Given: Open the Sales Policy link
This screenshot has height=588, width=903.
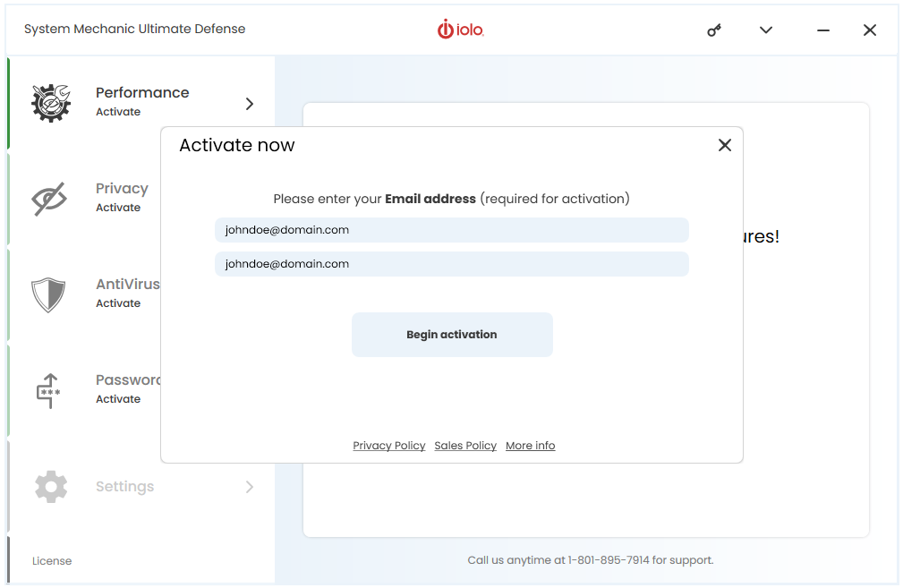Looking at the screenshot, I should [465, 446].
